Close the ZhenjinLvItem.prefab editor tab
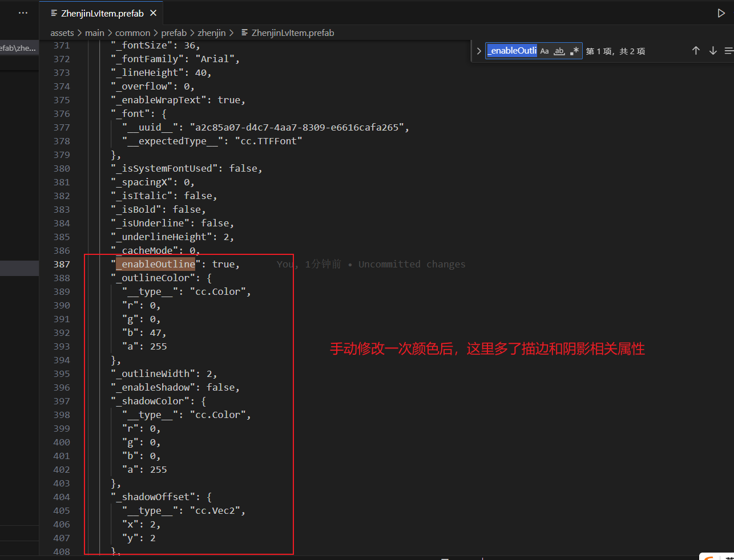This screenshot has width=734, height=560. (x=153, y=13)
